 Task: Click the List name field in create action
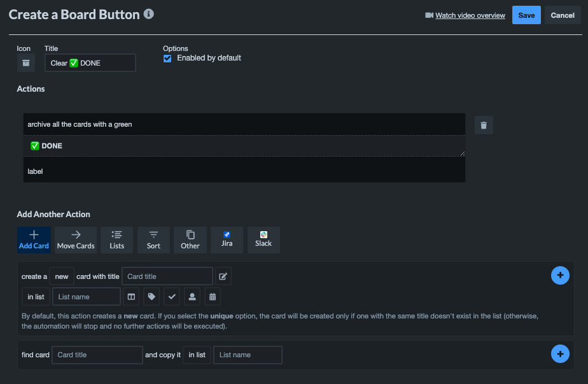[87, 297]
